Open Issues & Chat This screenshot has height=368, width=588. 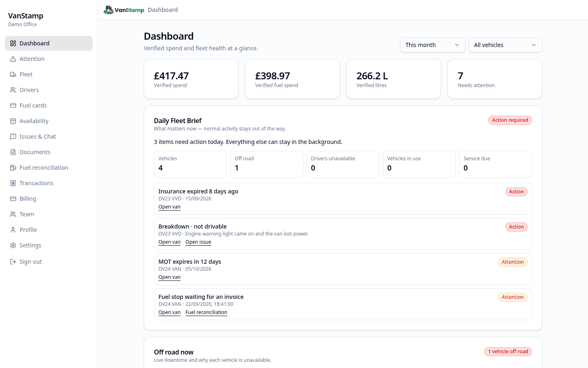pyautogui.click(x=49, y=137)
